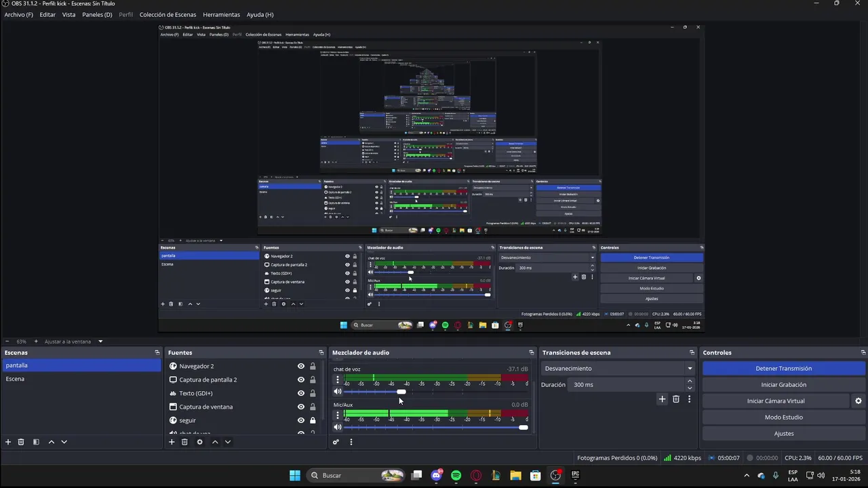Pop out the Transiciones de escena dock
The width and height of the screenshot is (868, 488).
coord(692,352)
